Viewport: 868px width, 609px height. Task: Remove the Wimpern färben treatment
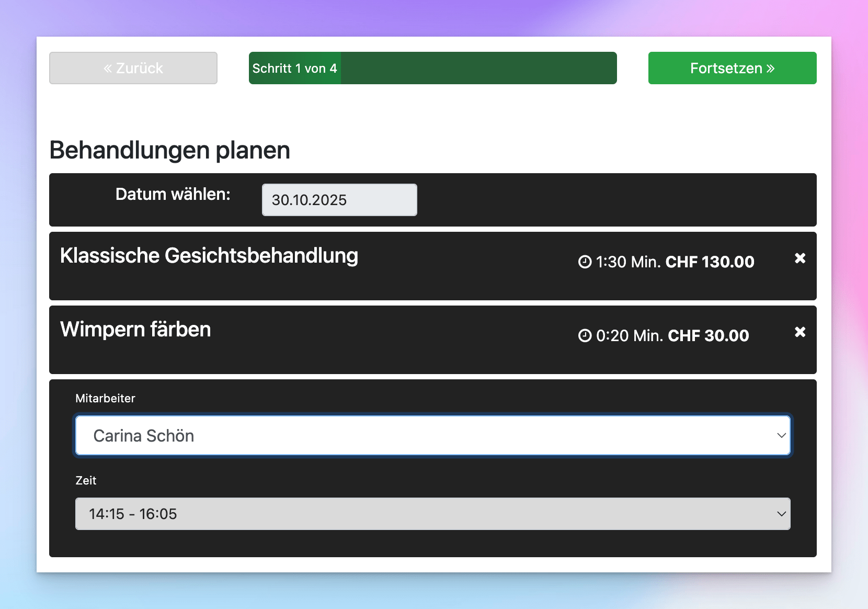[x=800, y=332]
